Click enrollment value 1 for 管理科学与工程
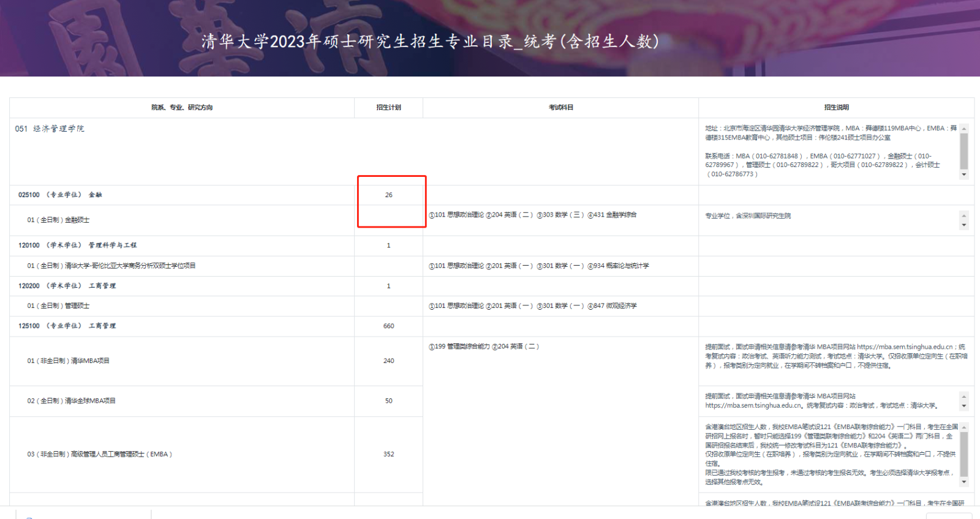 [388, 245]
